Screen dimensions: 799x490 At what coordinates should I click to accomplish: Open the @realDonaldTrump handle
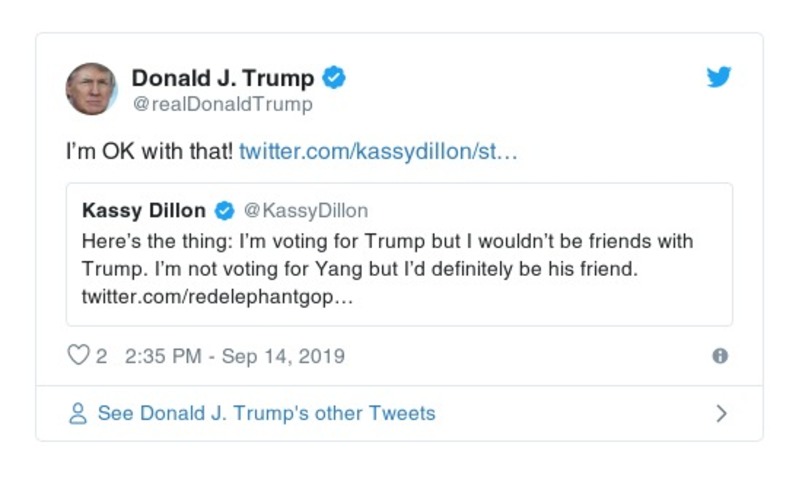pyautogui.click(x=222, y=104)
